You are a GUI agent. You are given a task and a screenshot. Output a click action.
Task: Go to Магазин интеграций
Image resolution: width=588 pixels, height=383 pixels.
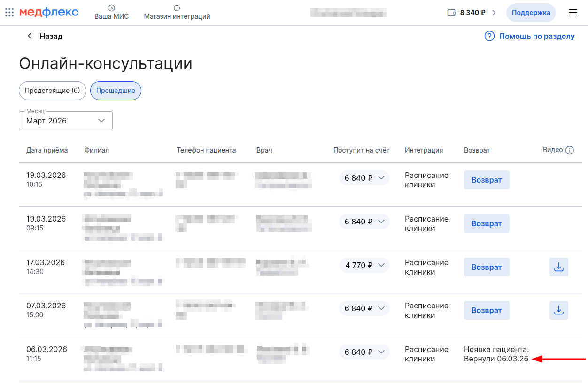click(x=177, y=13)
